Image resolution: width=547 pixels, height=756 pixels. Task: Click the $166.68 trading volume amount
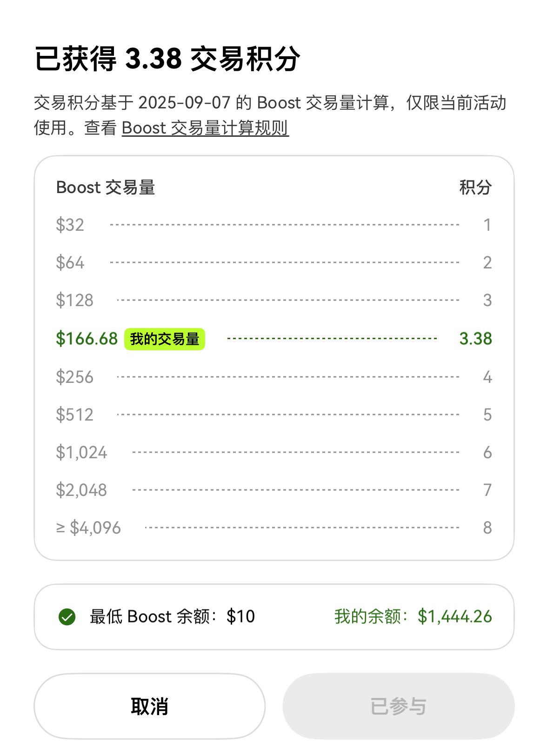[87, 339]
